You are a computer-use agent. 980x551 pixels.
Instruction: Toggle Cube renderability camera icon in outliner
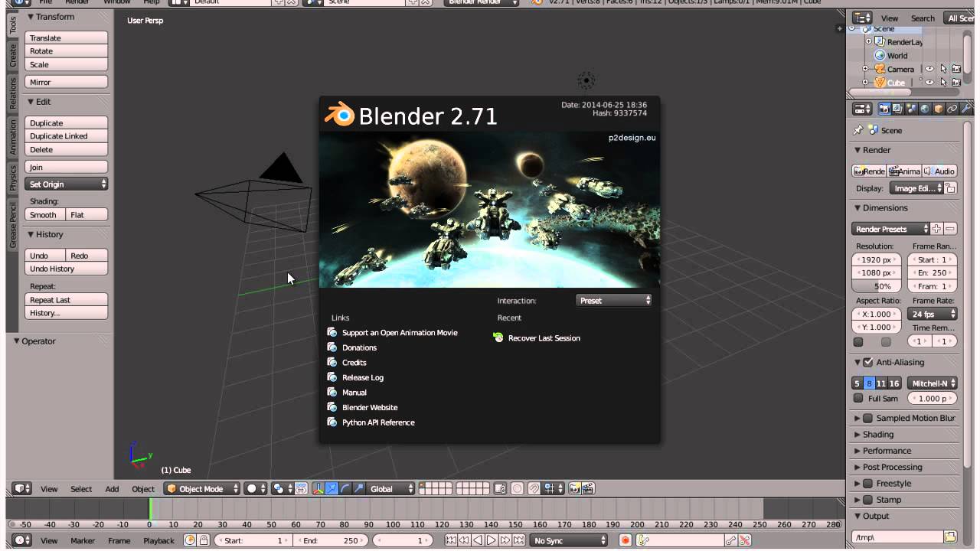pos(956,83)
